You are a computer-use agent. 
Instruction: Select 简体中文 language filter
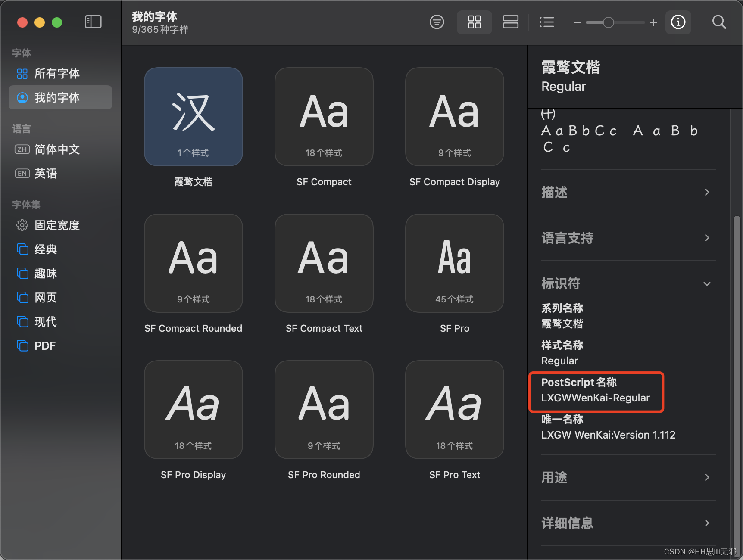[x=60, y=149]
